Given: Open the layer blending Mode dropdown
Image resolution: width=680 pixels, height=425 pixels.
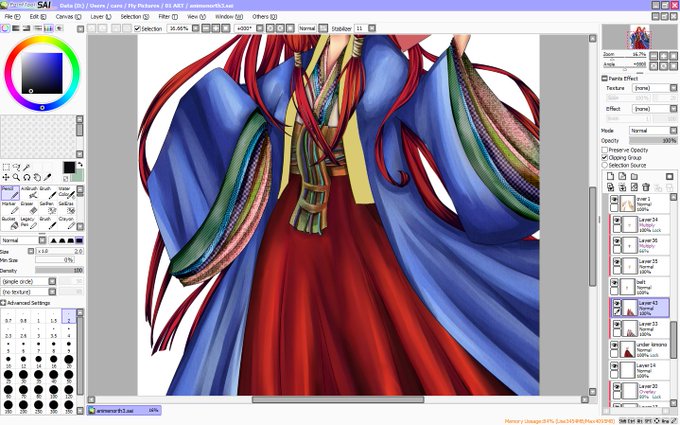Looking at the screenshot, I should pos(653,131).
